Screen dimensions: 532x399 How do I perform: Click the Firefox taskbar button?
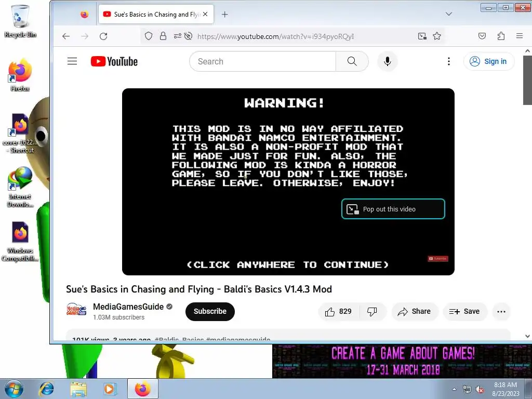(142, 389)
